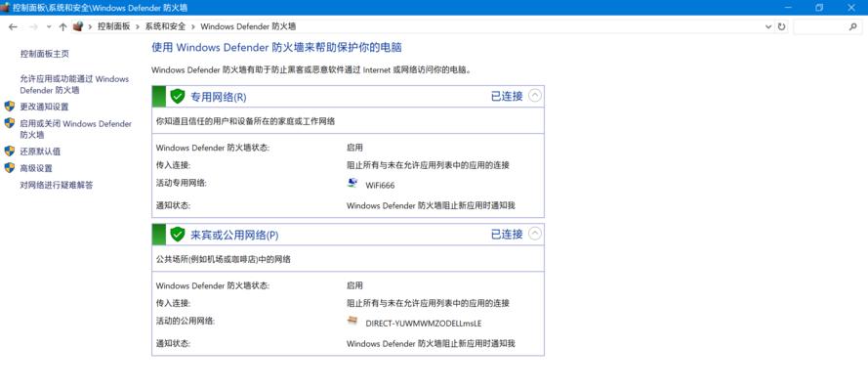Go up one level with up arrow
The width and height of the screenshot is (868, 391).
point(62,26)
